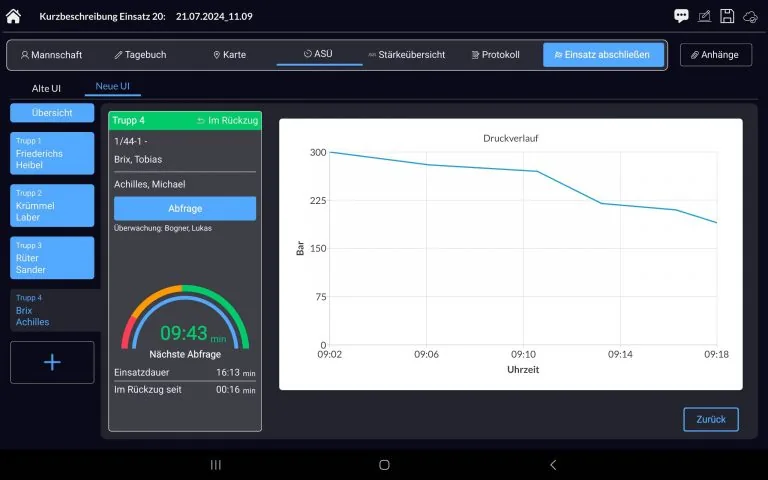Open the edit note icon
The image size is (768, 480).
[x=704, y=16]
